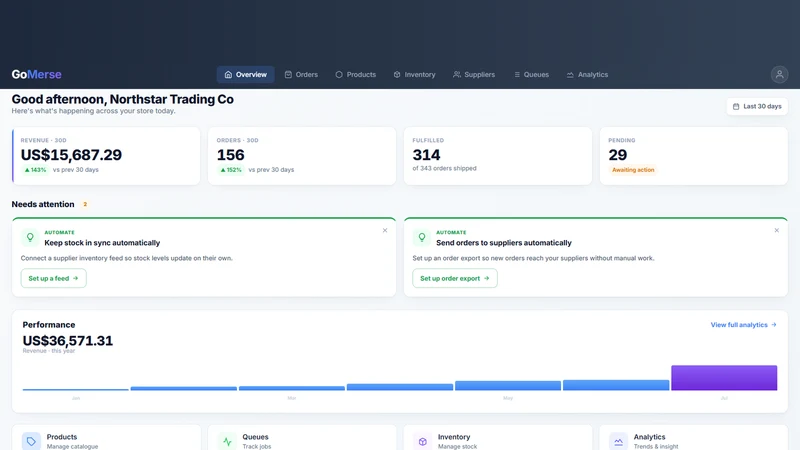Click the Queues pulse icon tile

(227, 441)
